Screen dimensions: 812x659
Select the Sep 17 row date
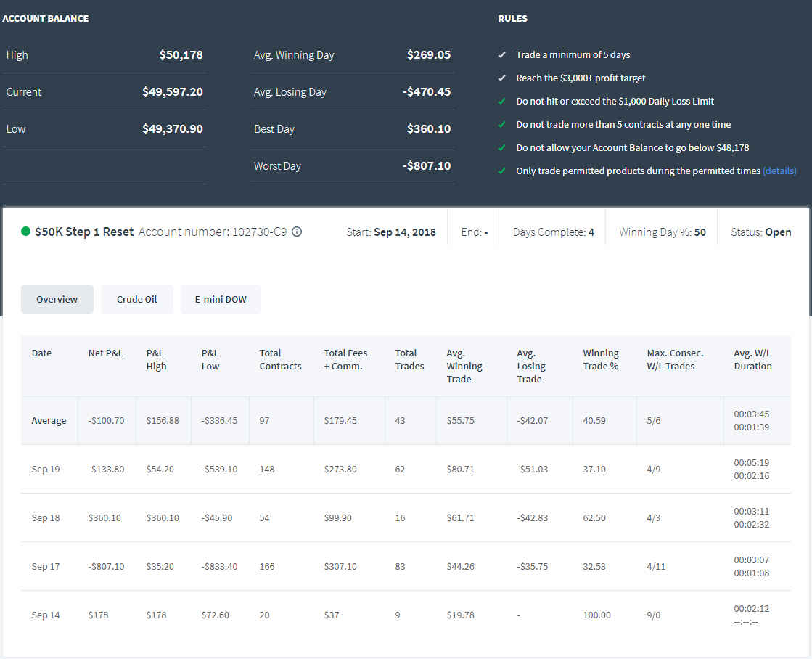tap(46, 566)
